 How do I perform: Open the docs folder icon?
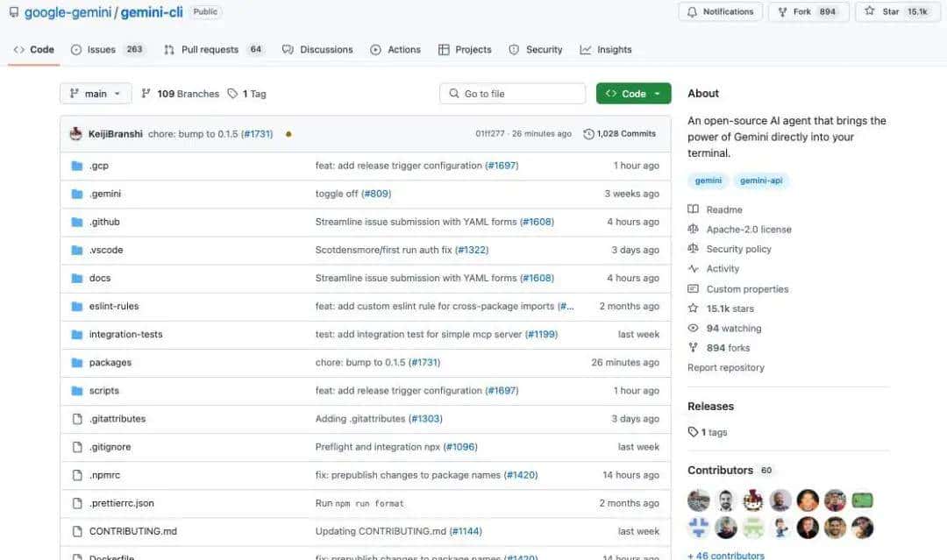[x=76, y=278]
